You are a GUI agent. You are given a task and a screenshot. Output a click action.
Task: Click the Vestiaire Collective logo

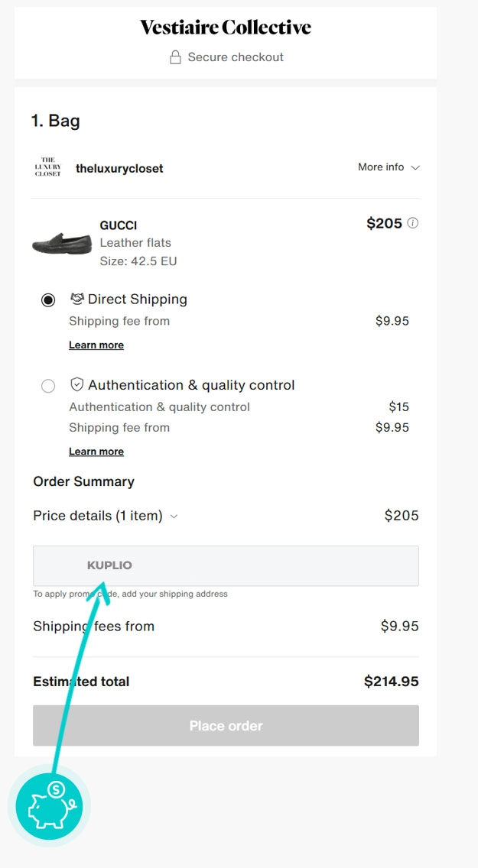226,28
